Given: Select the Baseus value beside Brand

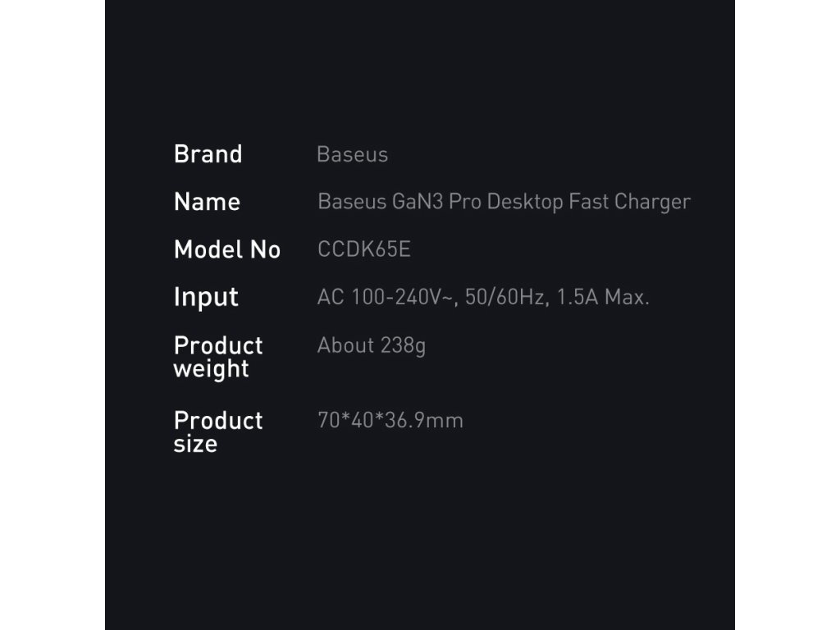Looking at the screenshot, I should 352,154.
